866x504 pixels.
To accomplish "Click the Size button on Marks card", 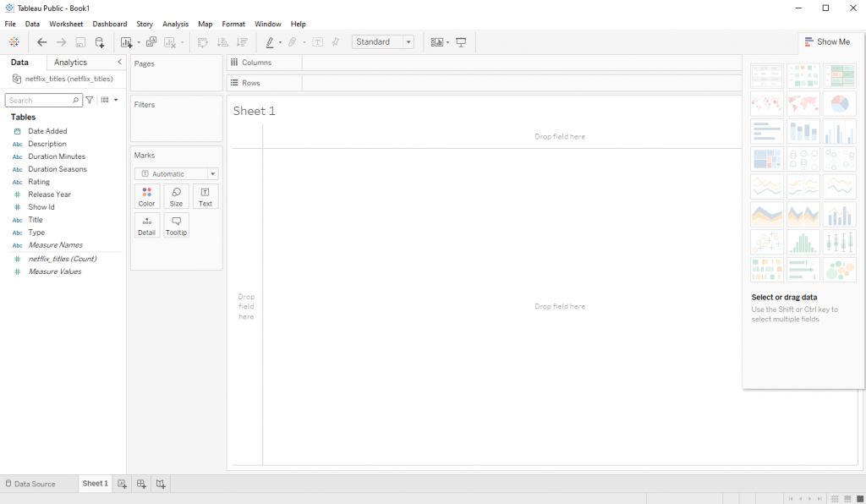I will click(176, 196).
